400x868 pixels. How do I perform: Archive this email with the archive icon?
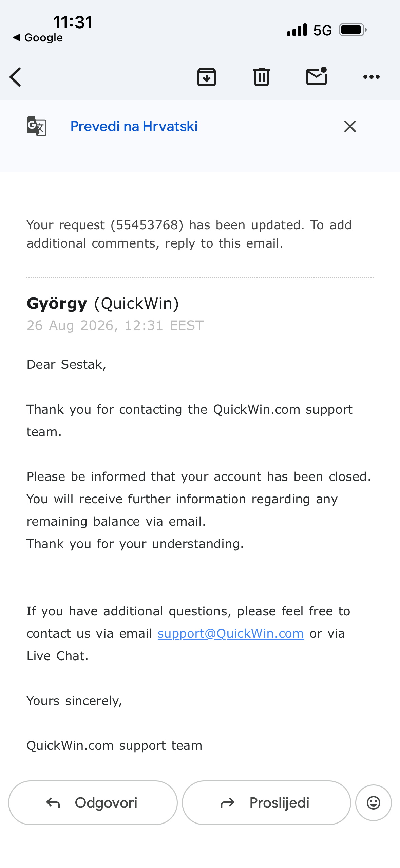(207, 77)
